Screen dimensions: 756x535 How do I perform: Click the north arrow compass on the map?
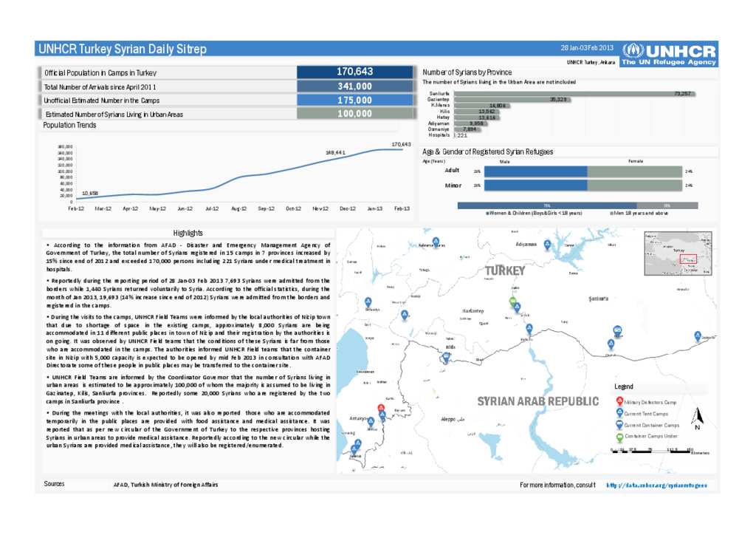click(x=697, y=419)
